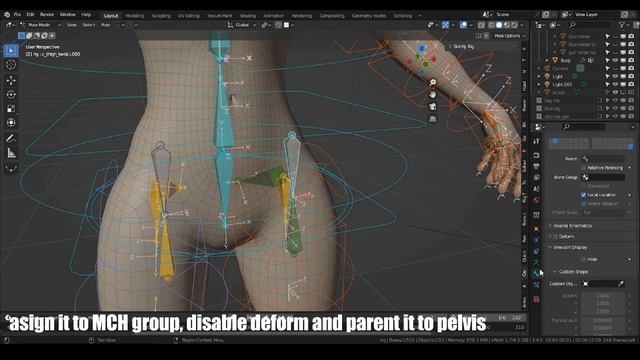Click the viewport pan hand gizmo

pyautogui.click(x=433, y=94)
